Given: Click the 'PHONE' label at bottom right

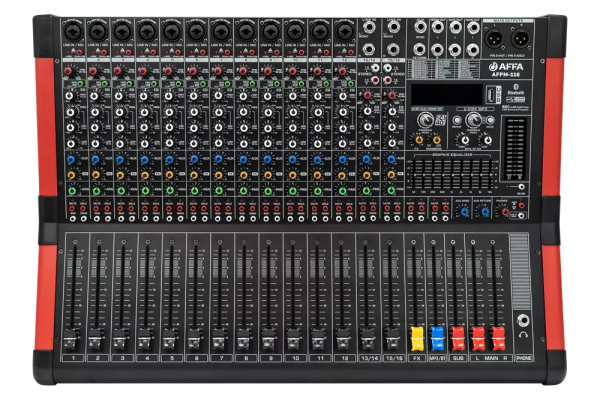Looking at the screenshot, I should pyautogui.click(x=523, y=358).
